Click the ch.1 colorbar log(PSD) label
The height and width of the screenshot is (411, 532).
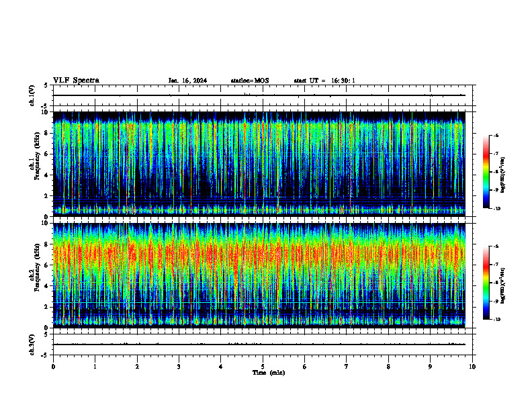click(502, 175)
